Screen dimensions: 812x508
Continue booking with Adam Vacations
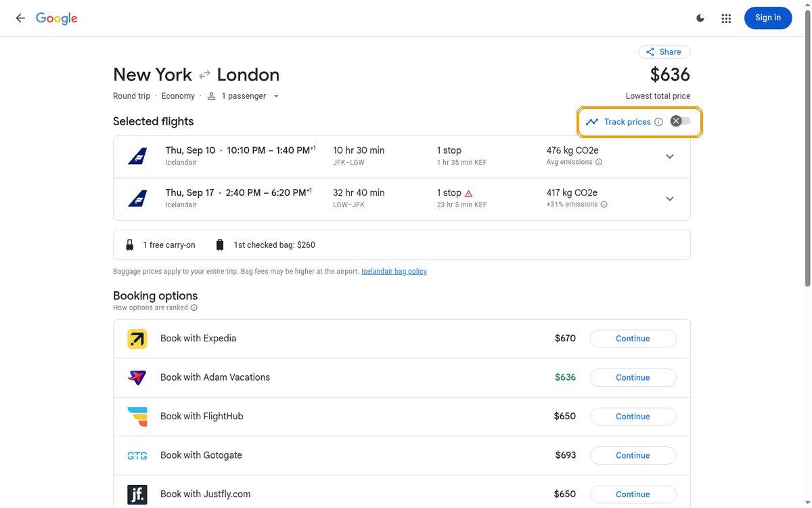pos(633,378)
